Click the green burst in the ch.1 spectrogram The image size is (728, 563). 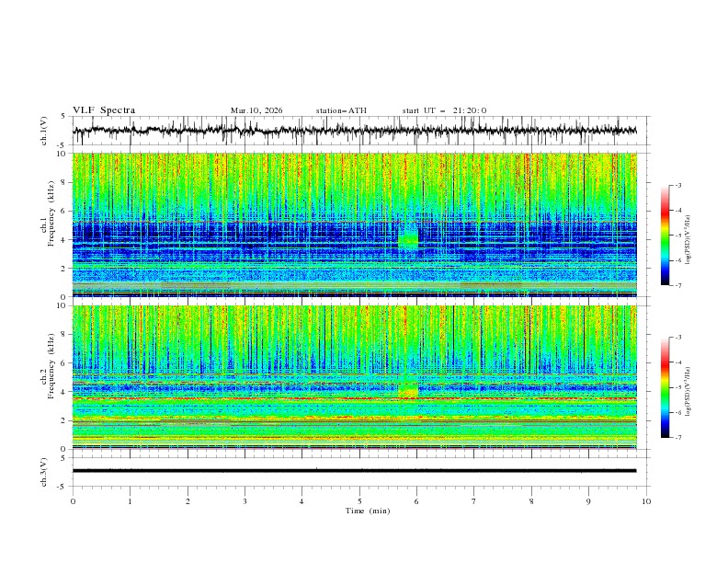pyautogui.click(x=408, y=238)
